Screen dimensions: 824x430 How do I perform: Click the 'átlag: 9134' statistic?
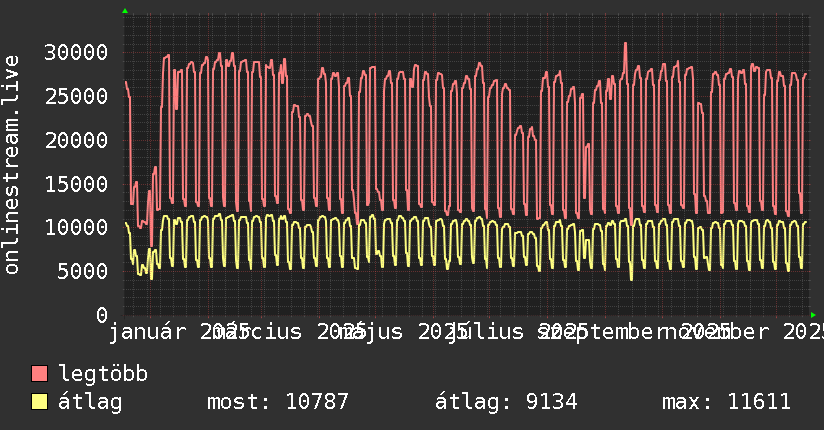pyautogui.click(x=506, y=402)
